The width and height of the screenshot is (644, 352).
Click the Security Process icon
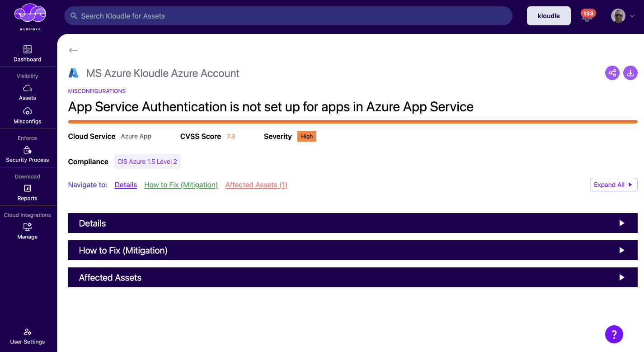click(x=27, y=154)
